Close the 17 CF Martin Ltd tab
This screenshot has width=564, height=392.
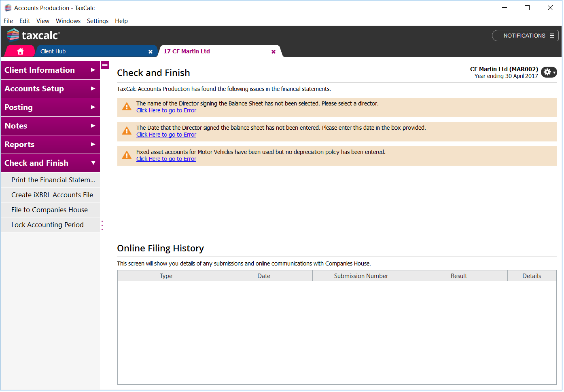(x=274, y=52)
